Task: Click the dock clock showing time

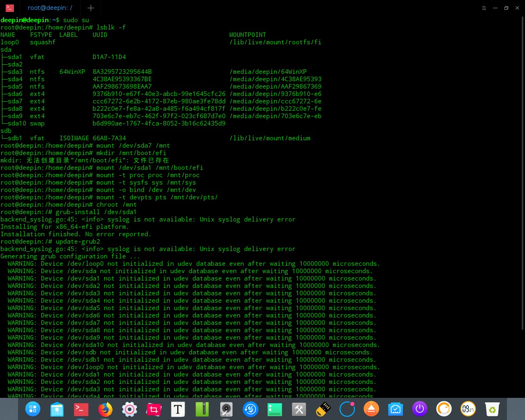Action: point(468,409)
